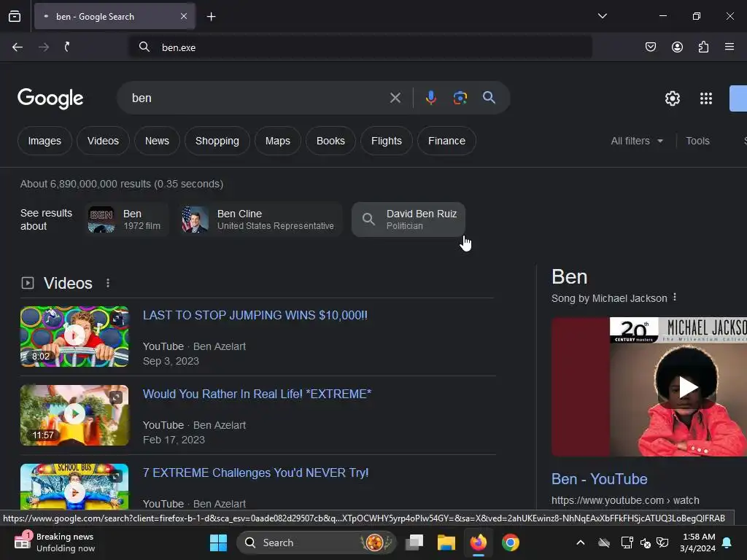This screenshot has height=560, width=747.
Task: Open Save to Pocket icon
Action: (650, 47)
